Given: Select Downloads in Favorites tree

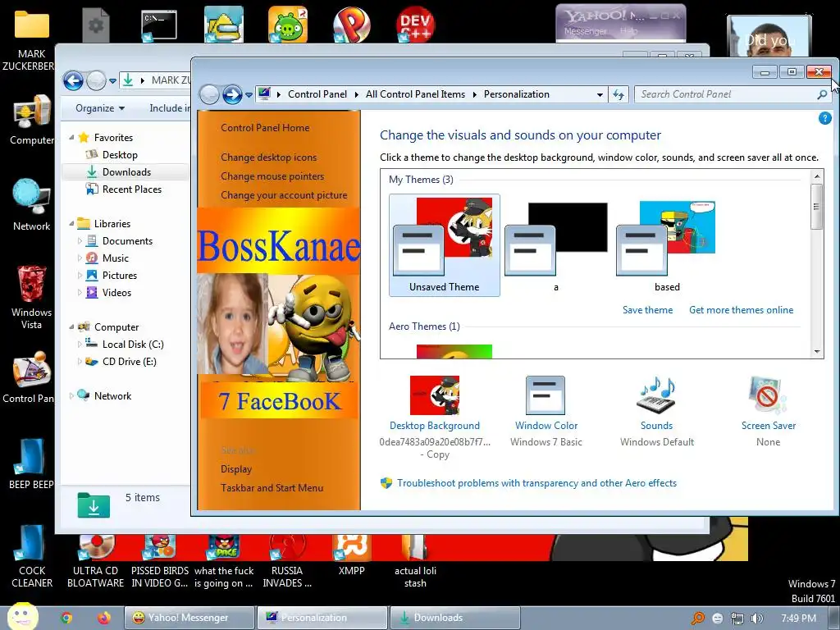Looking at the screenshot, I should coord(126,172).
